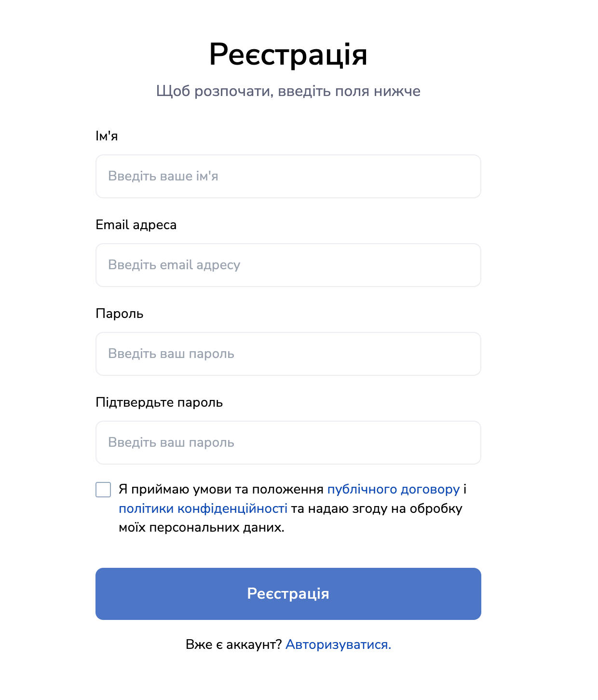The width and height of the screenshot is (598, 700).
Task: Open the публічного договору link
Action: [394, 489]
